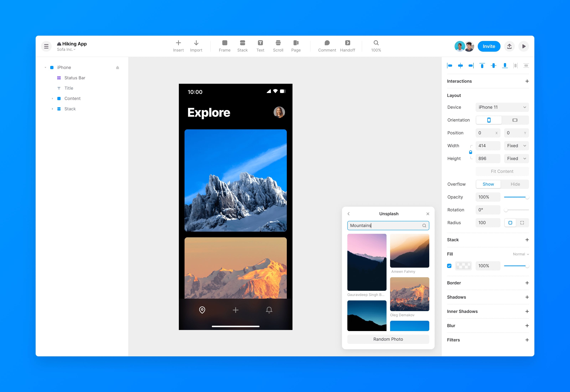Add a Blur effect

(527, 326)
